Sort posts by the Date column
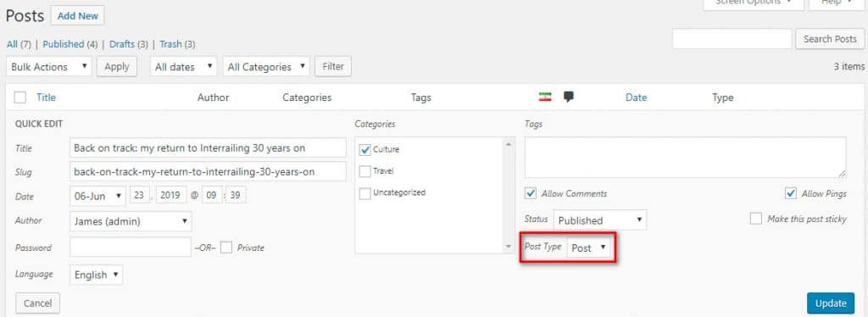 (x=636, y=97)
